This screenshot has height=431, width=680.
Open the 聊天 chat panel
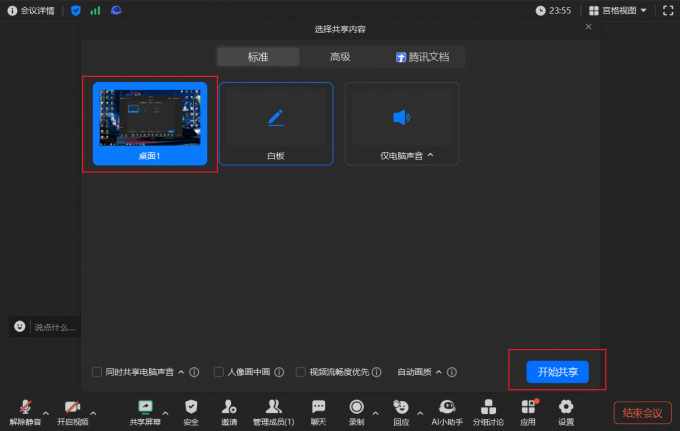pyautogui.click(x=318, y=412)
